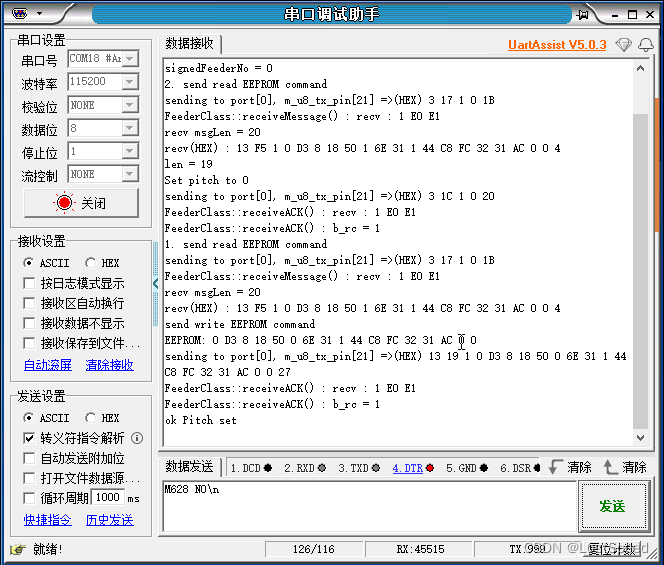Click the 'Set pitch to 0' log line
The image size is (664, 565).
(x=207, y=180)
